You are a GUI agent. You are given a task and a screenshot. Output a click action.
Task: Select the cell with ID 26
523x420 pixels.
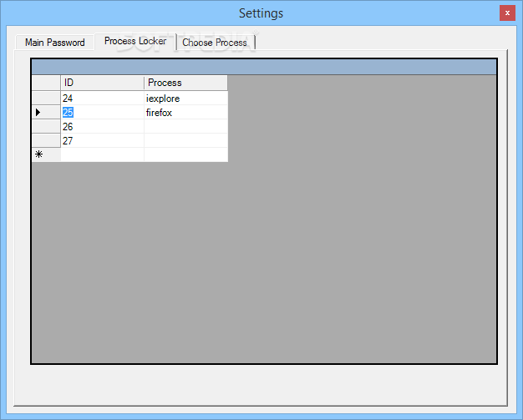(x=103, y=127)
